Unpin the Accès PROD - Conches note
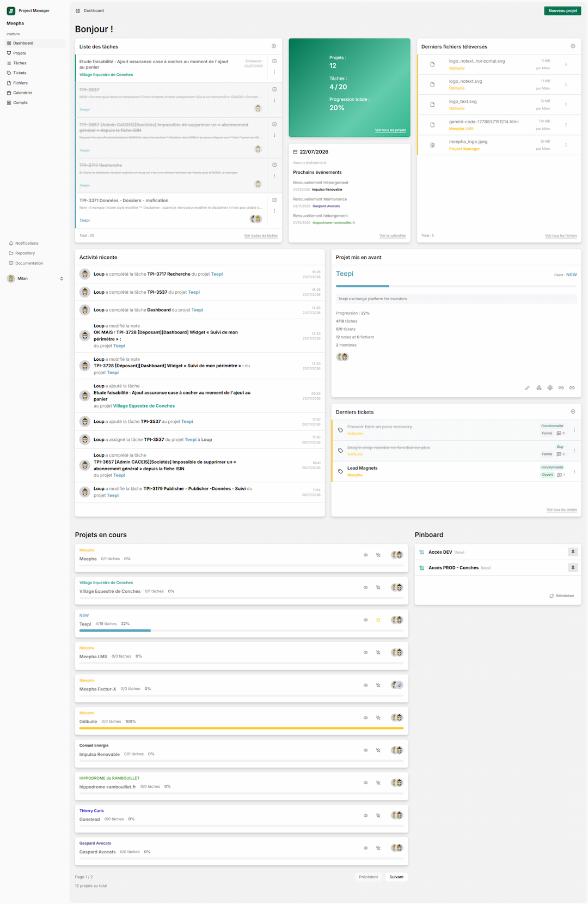The image size is (588, 904). [573, 568]
